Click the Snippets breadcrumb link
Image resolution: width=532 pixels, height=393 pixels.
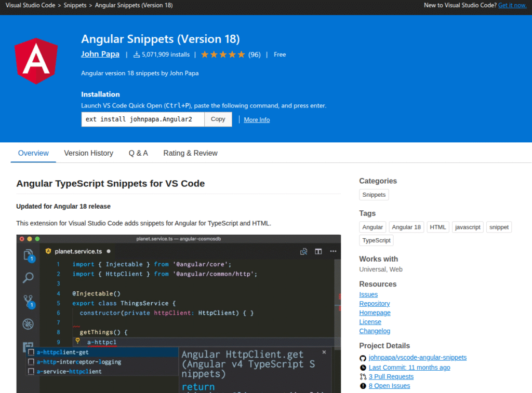(x=75, y=5)
